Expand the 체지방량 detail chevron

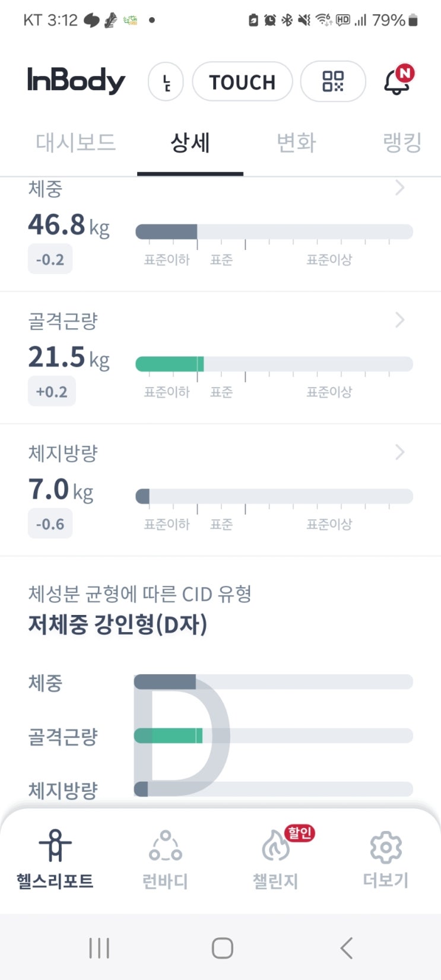[399, 452]
